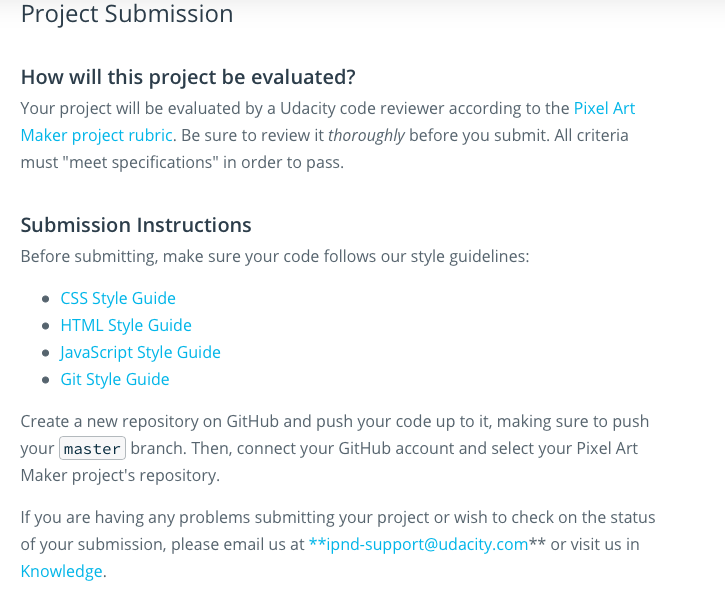Click the Project Submission page heading

(x=127, y=15)
